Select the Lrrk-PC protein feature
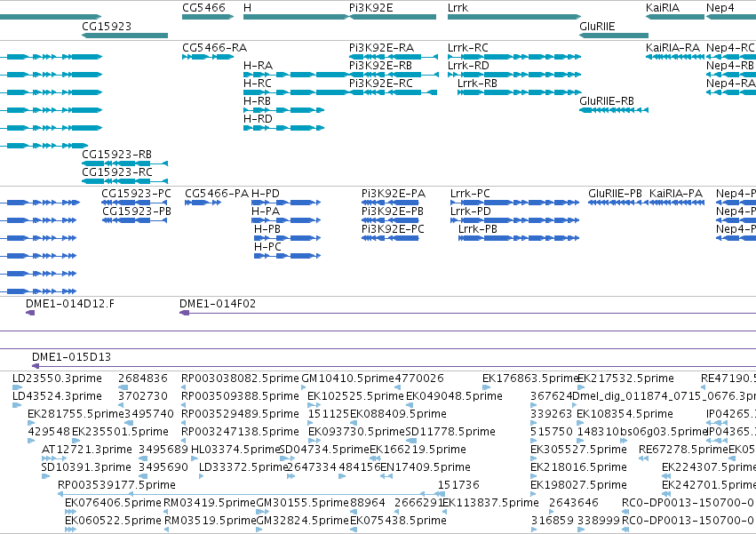Screen dimensions: 756x534 pyautogui.click(x=515, y=203)
